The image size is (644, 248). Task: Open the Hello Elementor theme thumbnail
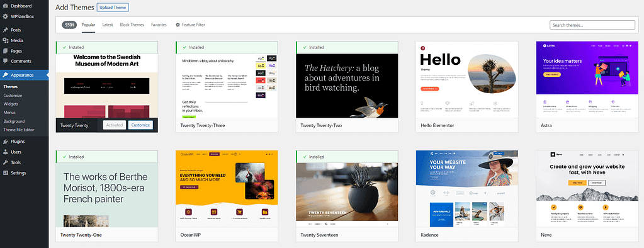pos(467,80)
